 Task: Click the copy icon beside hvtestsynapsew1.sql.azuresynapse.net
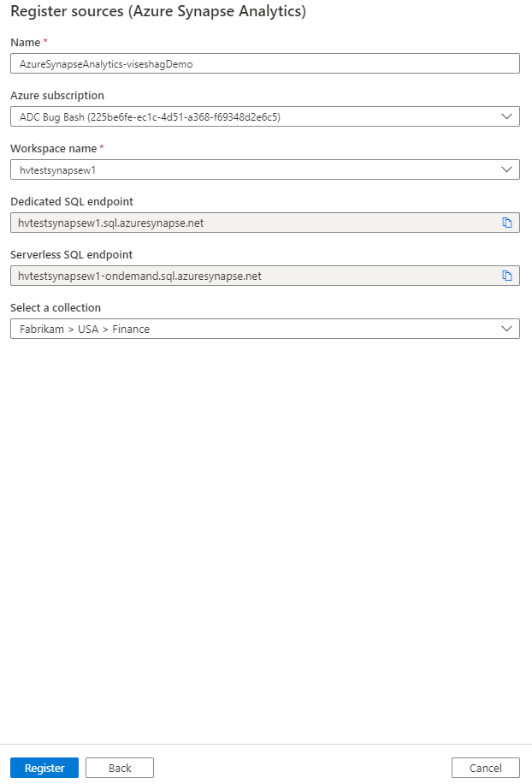click(x=507, y=222)
